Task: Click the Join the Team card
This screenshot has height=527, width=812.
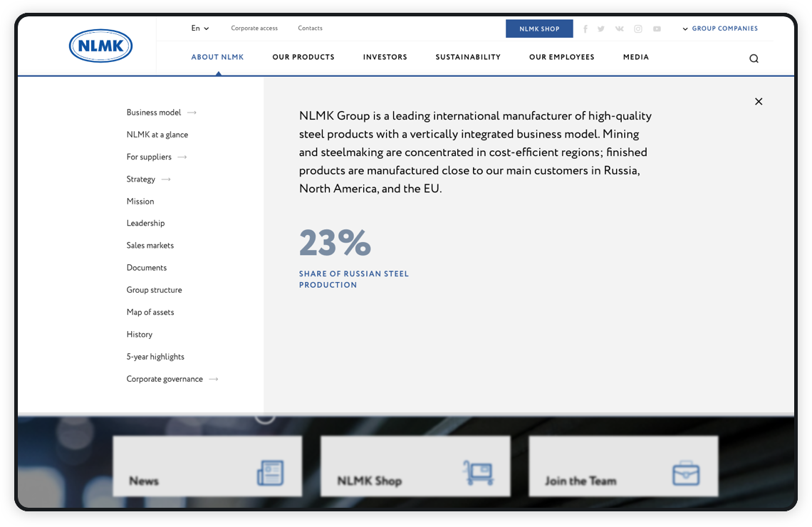Action: pos(623,466)
